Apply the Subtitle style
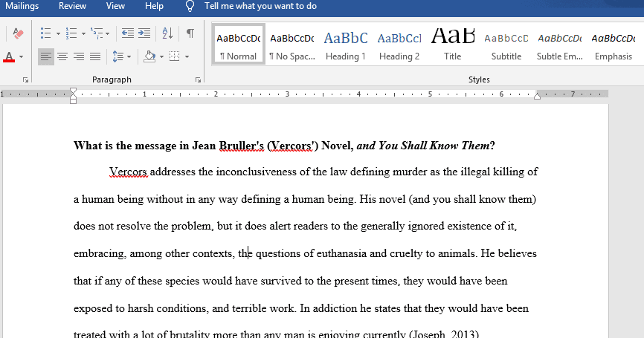Screen dimensions: 644x338 [x=506, y=45]
